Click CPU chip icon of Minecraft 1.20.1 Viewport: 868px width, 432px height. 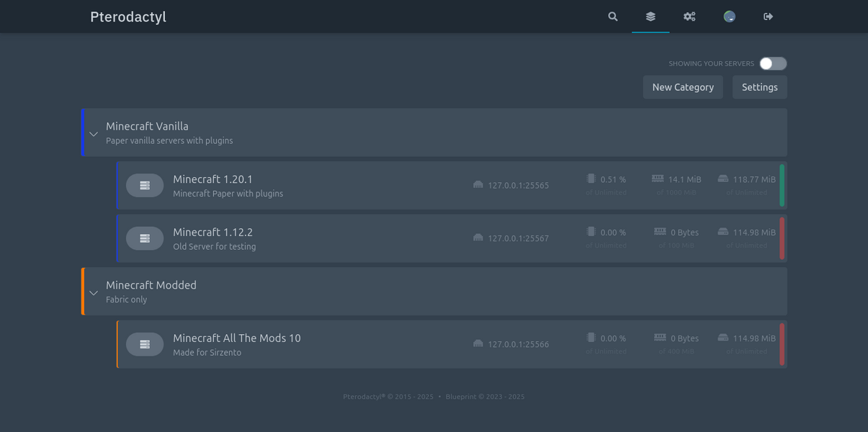[591, 179]
